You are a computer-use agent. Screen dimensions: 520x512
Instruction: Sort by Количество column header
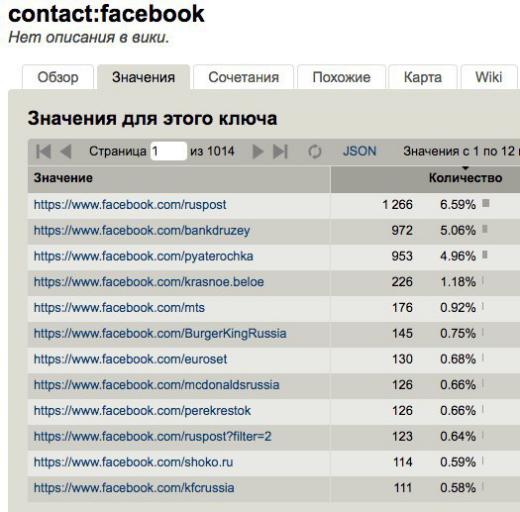[465, 178]
